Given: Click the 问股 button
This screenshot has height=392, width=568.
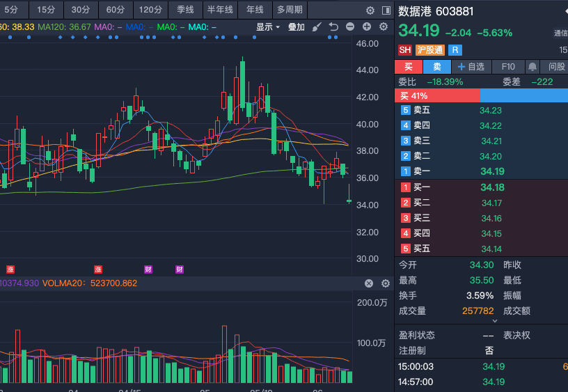Looking at the screenshot, I should point(555,67).
